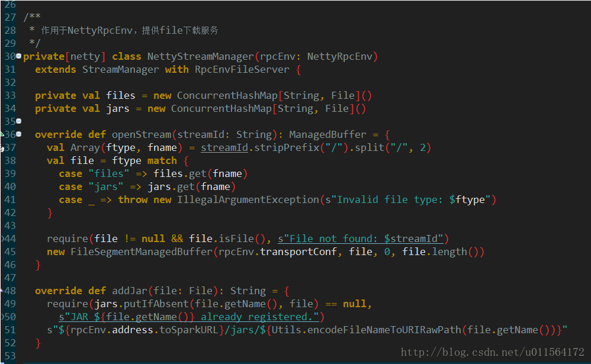Click encodeFileNameToURIRawPath method name

coord(384,330)
